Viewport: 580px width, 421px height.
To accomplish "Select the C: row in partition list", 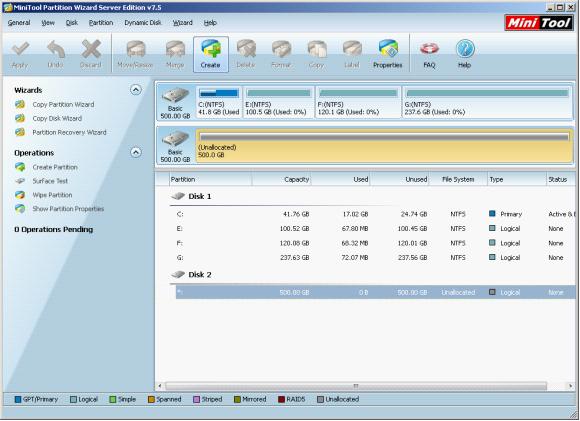I will [x=375, y=214].
